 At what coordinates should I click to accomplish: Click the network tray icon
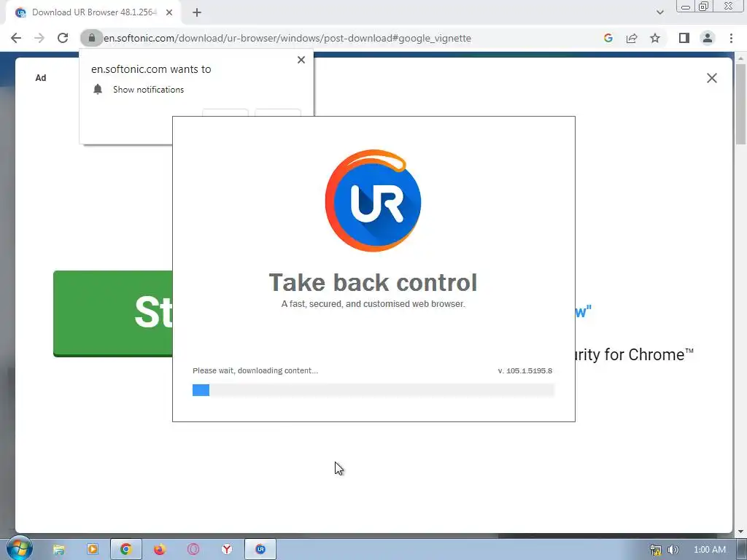pos(656,550)
